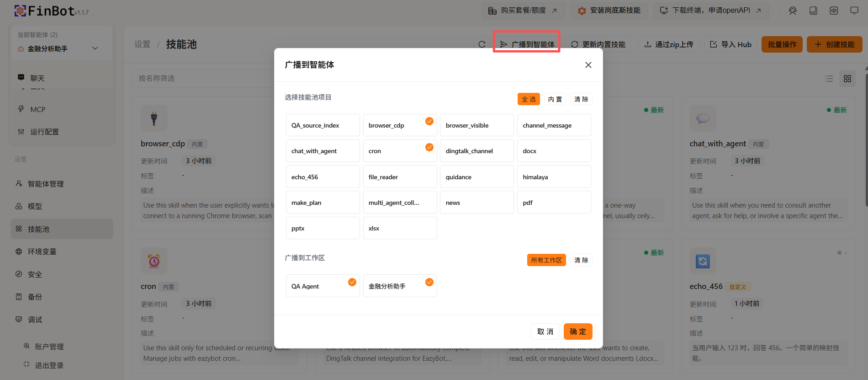Clear workspace selection with 清除 button
Screen dimensions: 868x380
[581, 260]
